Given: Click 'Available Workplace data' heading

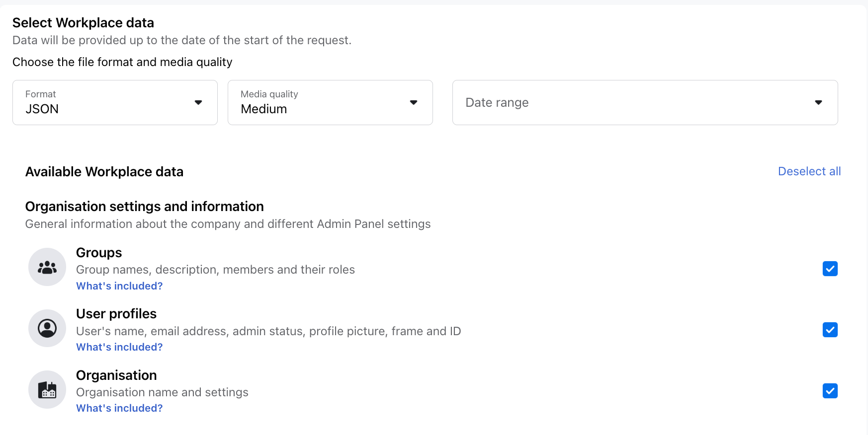Looking at the screenshot, I should [104, 172].
